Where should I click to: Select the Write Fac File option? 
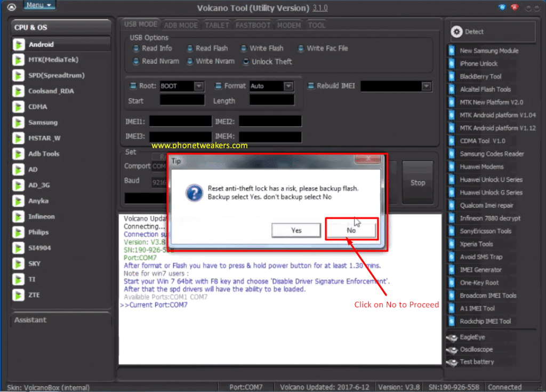(x=301, y=49)
